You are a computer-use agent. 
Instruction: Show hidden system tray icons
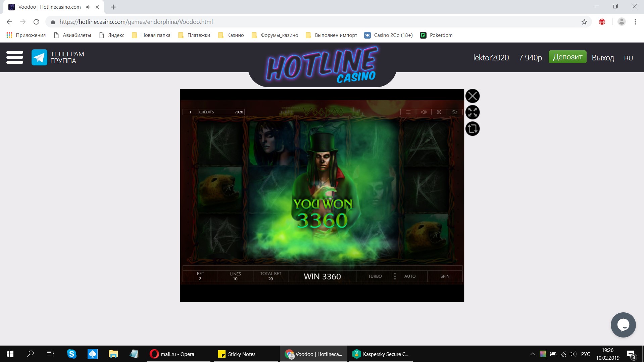click(x=533, y=354)
